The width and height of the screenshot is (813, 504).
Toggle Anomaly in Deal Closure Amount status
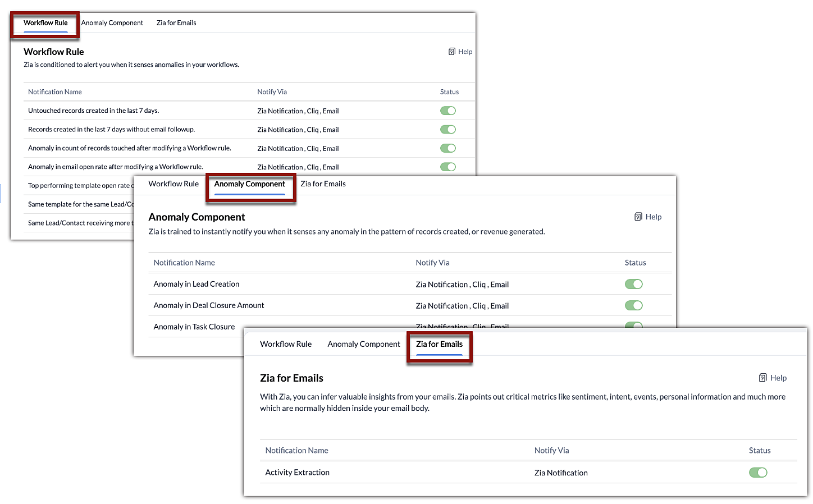click(634, 305)
